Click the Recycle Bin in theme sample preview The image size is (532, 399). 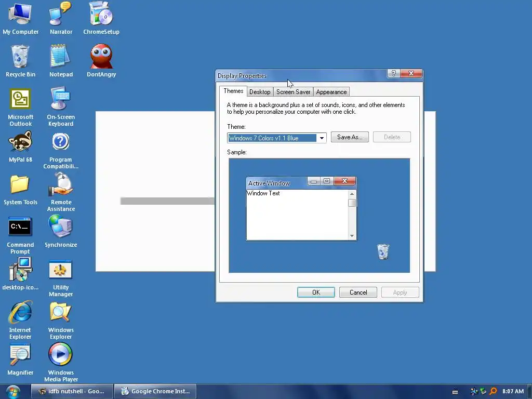click(383, 251)
